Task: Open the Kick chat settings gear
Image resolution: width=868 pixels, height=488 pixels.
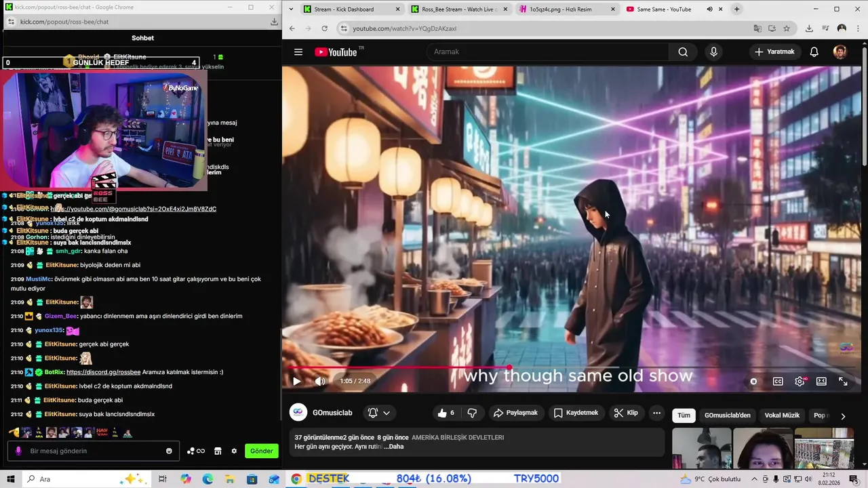Action: [x=234, y=451]
